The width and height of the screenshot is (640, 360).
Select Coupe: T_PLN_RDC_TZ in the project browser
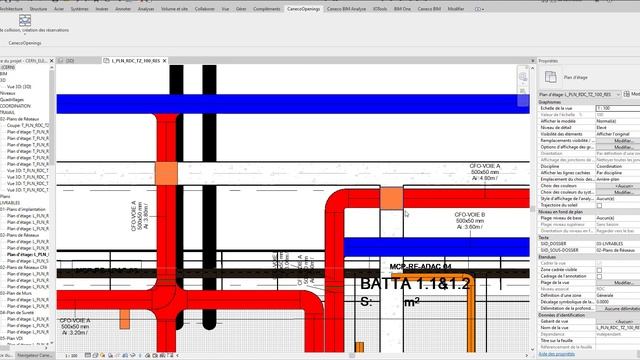click(x=28, y=125)
